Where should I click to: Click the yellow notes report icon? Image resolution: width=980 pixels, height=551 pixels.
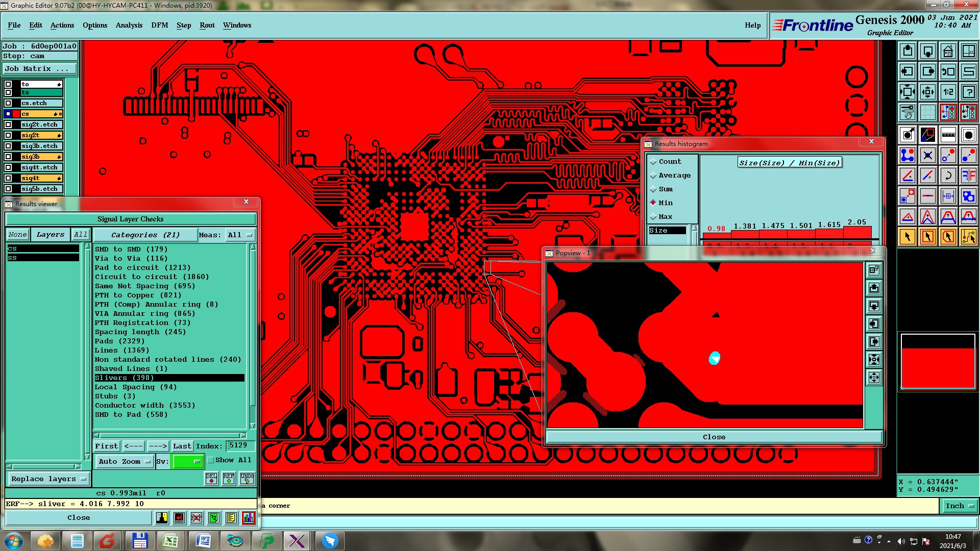[231, 518]
